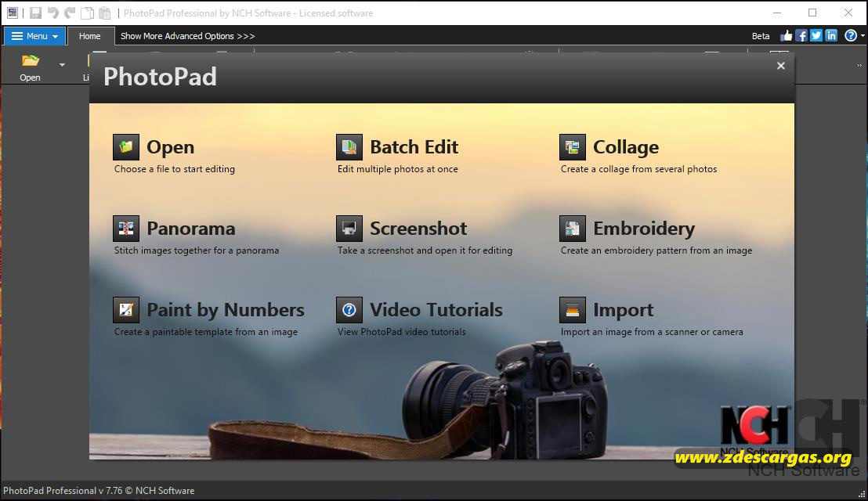
Task: Share on Twitter icon
Action: pos(816,36)
